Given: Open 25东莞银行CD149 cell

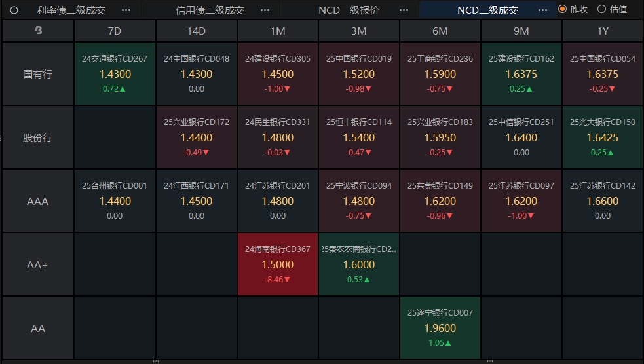Looking at the screenshot, I should [x=440, y=201].
